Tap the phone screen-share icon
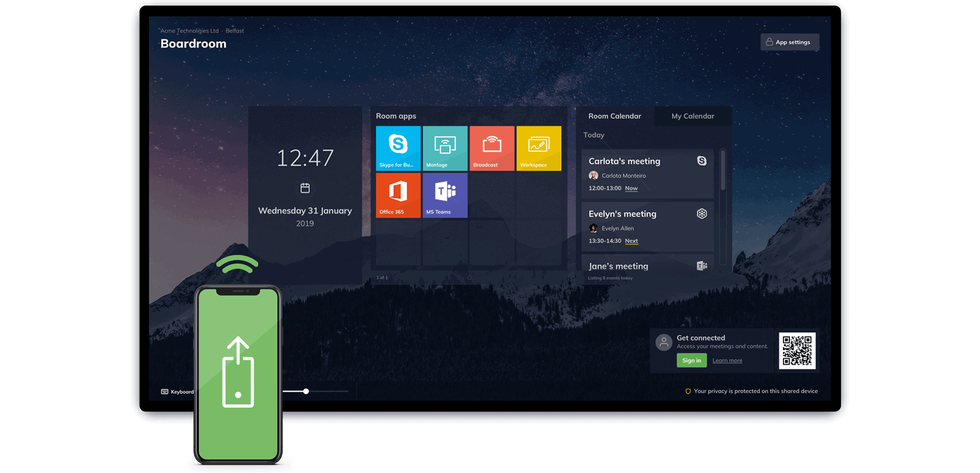The image size is (980, 473). (238, 373)
